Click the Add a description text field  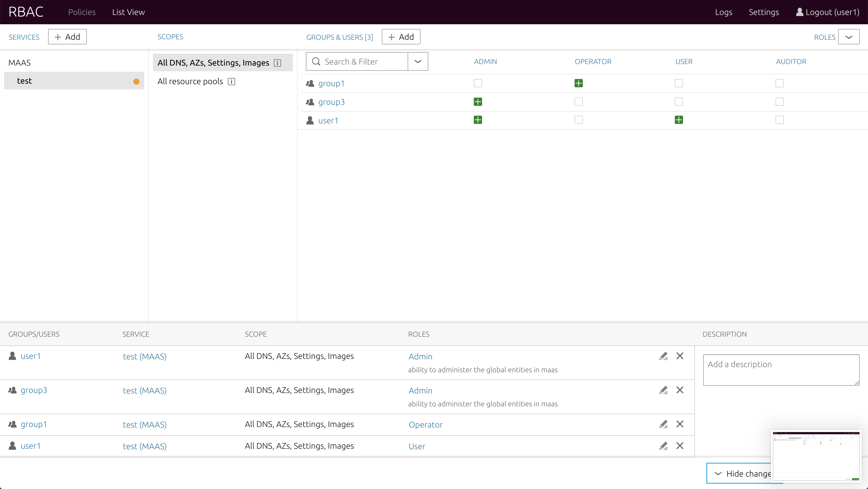click(x=781, y=369)
